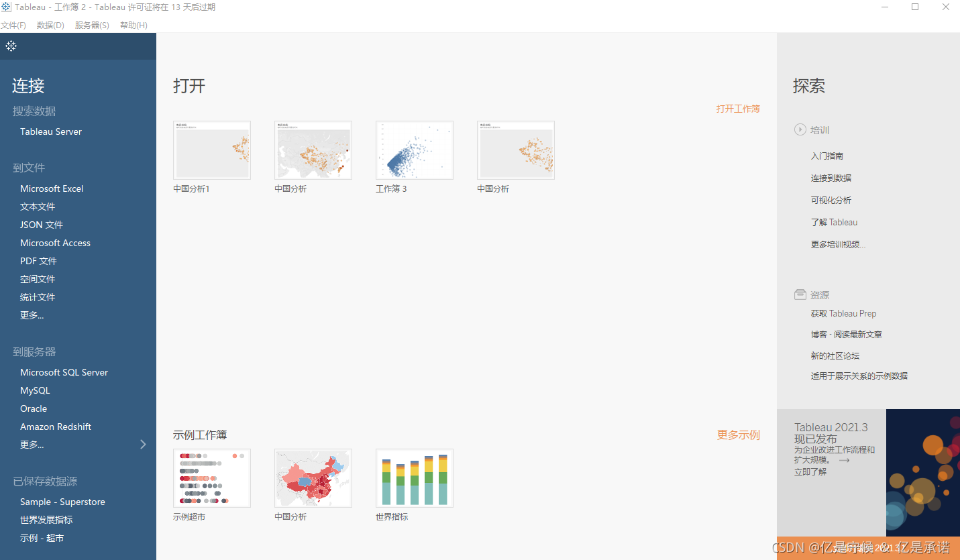Connect to 空间文件
Screen dimensions: 960x560
point(38,279)
